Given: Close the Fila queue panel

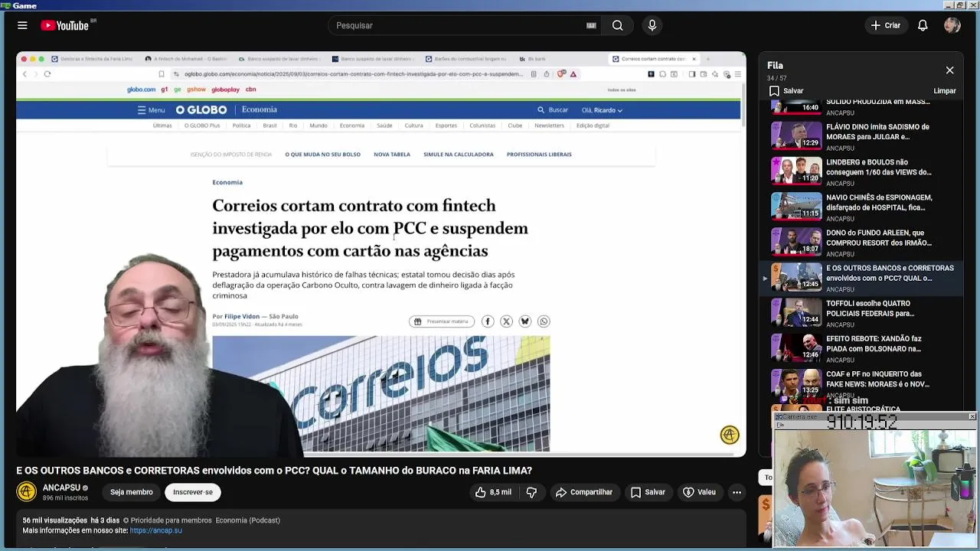Looking at the screenshot, I should pos(949,70).
